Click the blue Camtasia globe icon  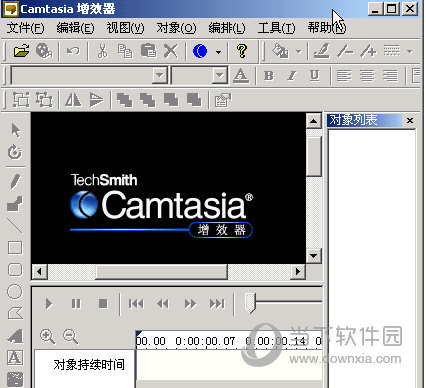pos(200,51)
